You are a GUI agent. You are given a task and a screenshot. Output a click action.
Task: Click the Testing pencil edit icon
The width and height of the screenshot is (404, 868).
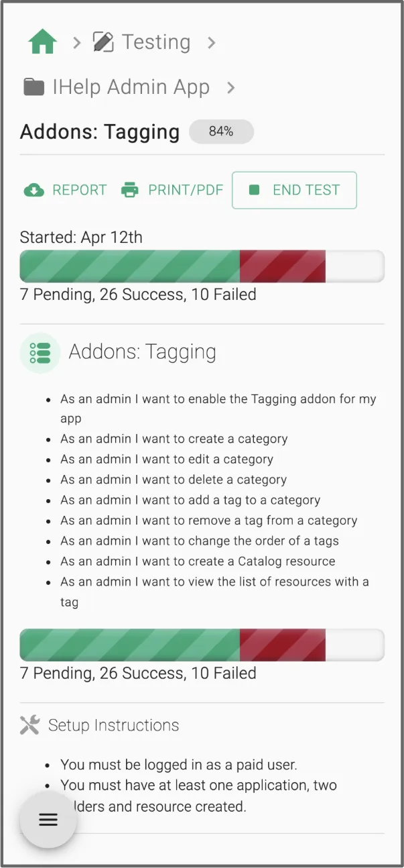[x=103, y=42]
